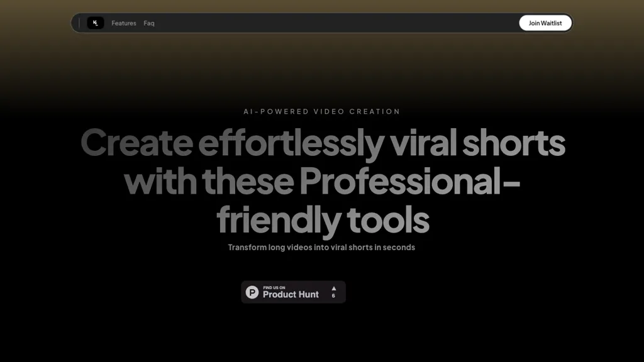Click the Product Hunt circular P logo
The image size is (644, 362).
pos(252,292)
